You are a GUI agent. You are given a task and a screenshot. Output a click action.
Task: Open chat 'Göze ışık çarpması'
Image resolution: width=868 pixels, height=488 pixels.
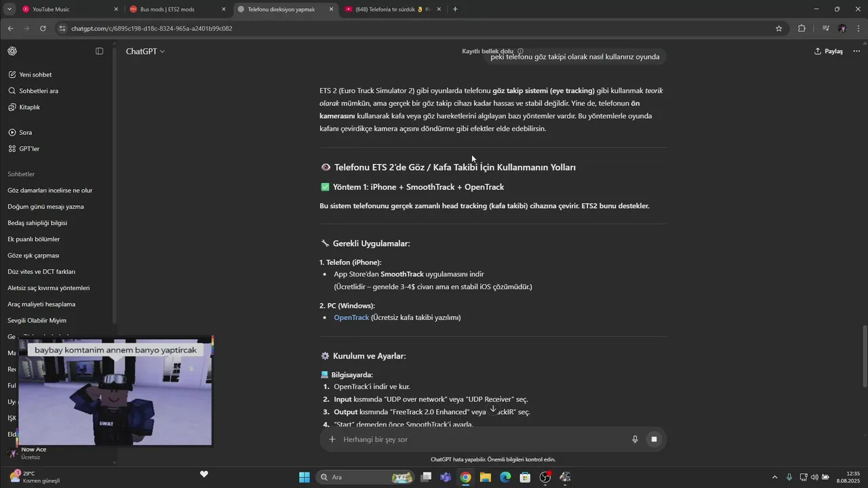[x=33, y=256]
